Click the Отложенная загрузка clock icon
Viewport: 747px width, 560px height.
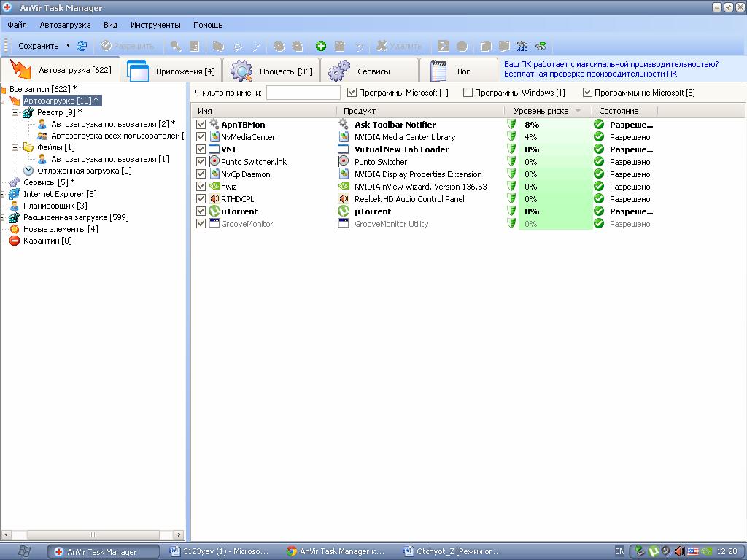tap(28, 171)
